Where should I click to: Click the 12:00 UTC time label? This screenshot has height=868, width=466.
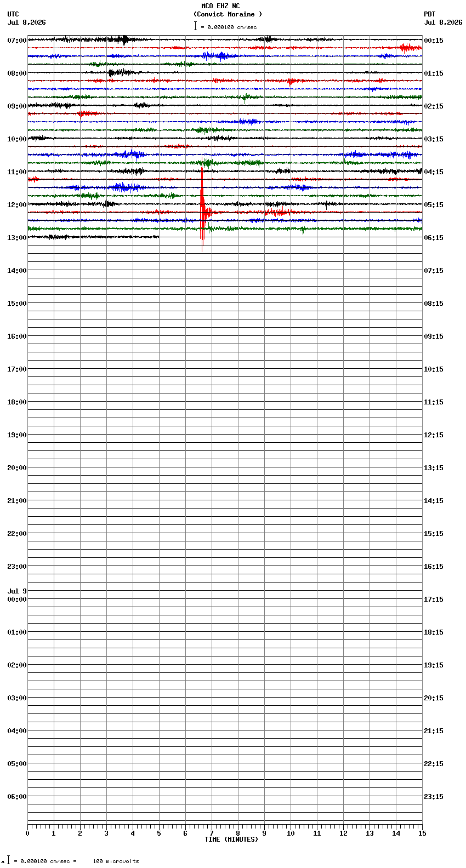click(16, 205)
